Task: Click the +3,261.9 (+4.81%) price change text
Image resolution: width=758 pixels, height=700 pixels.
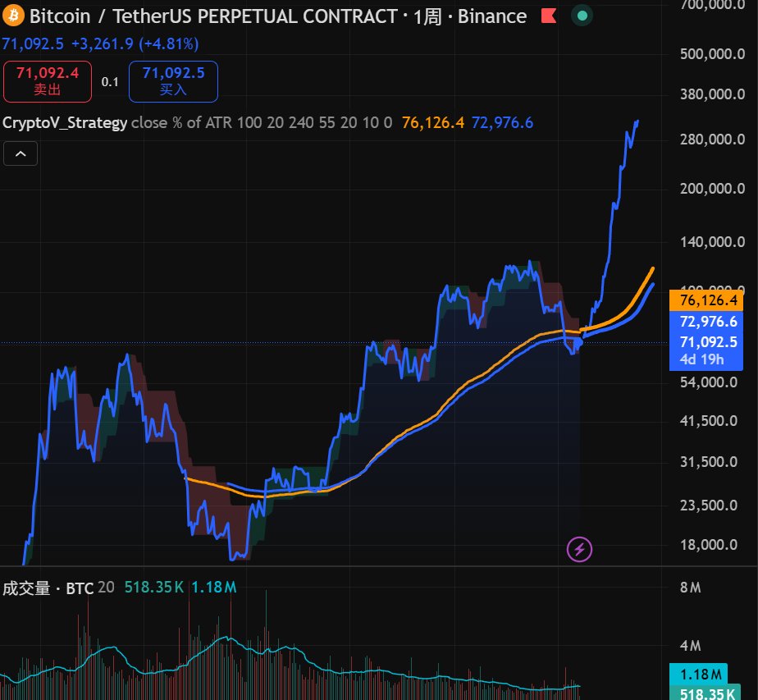Action: [x=131, y=44]
